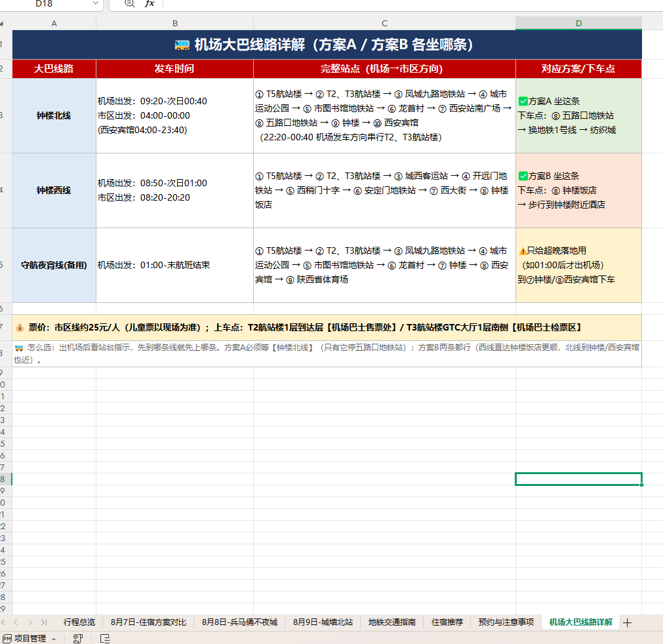Select the 守航夜宵线(备用) cell
This screenshot has width=663, height=644.
click(x=54, y=265)
